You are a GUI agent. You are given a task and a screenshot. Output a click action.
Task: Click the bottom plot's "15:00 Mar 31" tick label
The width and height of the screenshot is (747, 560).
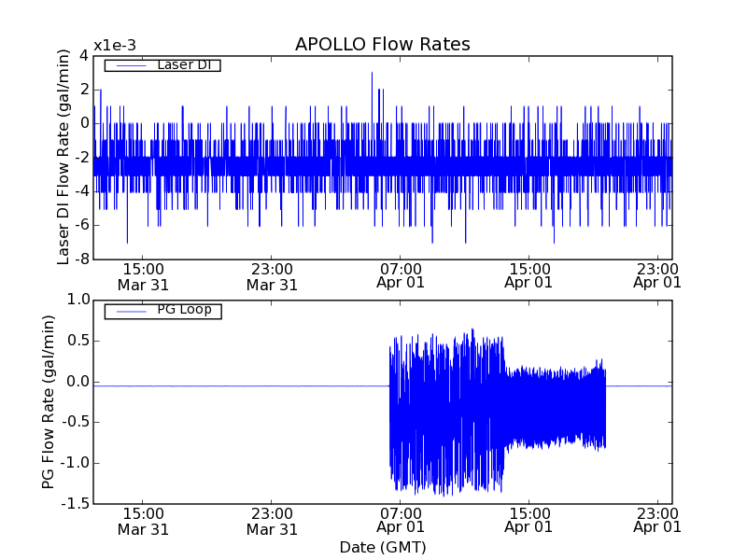click(x=143, y=521)
